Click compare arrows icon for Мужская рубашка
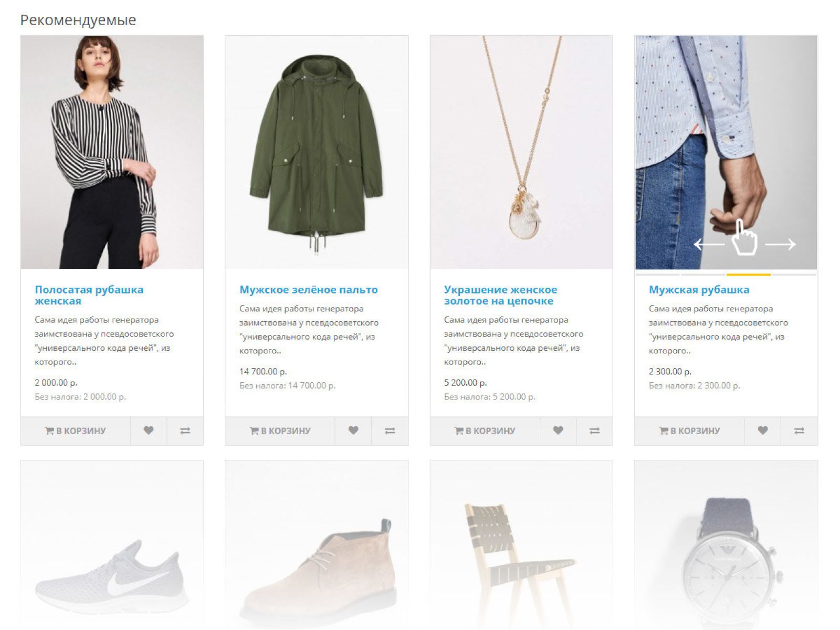 pyautogui.click(x=799, y=430)
